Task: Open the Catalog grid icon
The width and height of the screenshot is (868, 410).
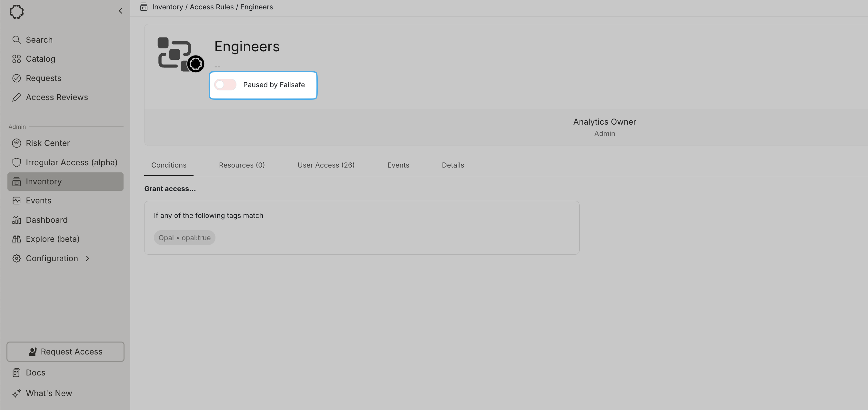Action: (x=16, y=59)
